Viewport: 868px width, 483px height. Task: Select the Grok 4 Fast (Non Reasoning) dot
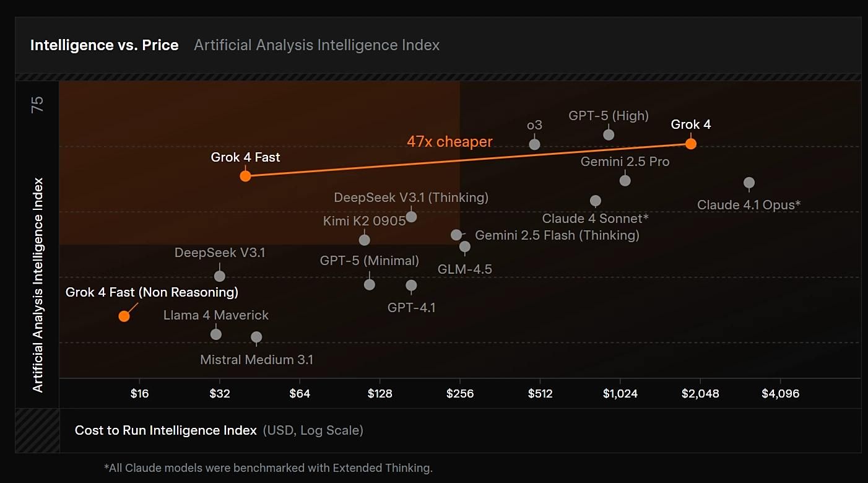tap(124, 316)
